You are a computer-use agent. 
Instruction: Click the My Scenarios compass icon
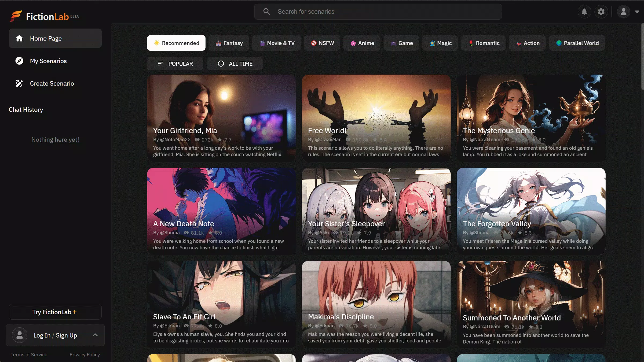coord(19,61)
